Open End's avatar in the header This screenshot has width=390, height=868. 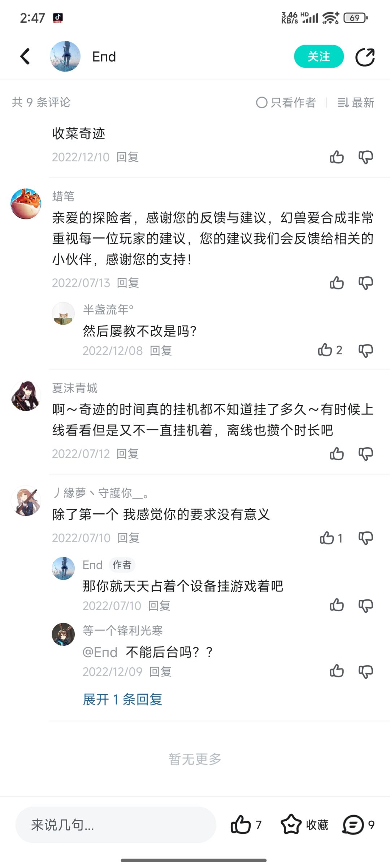(x=65, y=56)
